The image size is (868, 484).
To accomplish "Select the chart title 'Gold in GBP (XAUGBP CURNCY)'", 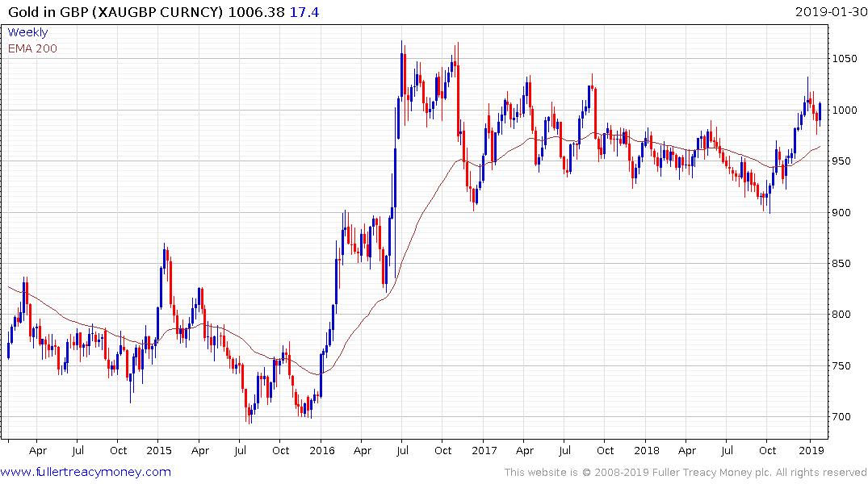I will [116, 12].
